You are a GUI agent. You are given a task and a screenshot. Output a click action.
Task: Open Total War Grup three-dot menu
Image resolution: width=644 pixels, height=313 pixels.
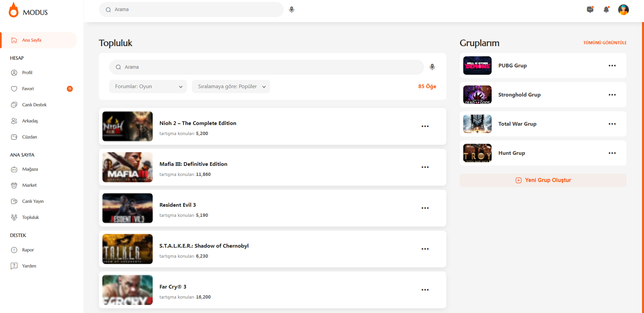[612, 124]
